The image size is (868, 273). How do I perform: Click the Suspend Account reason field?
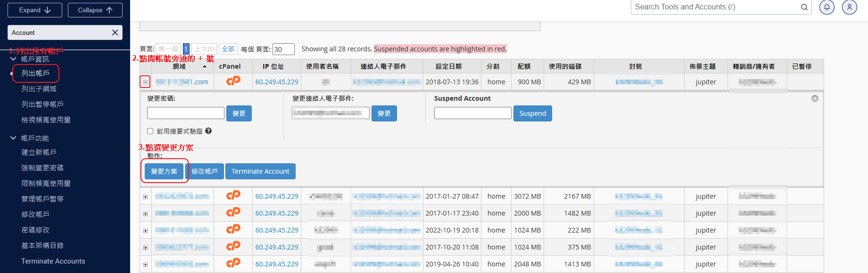click(472, 113)
